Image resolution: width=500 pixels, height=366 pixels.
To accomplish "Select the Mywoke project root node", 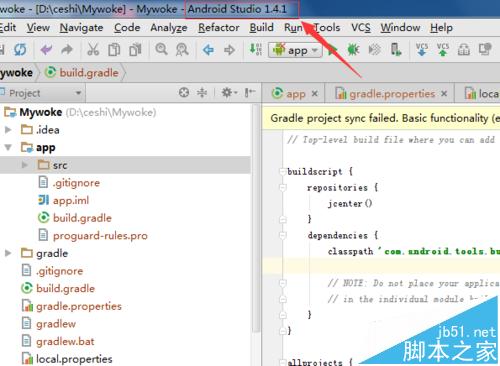I will pyautogui.click(x=80, y=112).
